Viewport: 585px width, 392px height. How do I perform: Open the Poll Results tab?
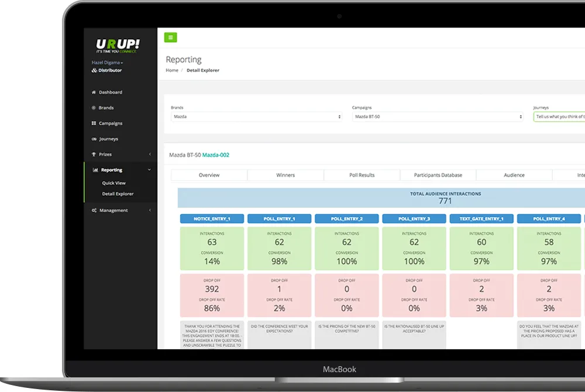[362, 175]
